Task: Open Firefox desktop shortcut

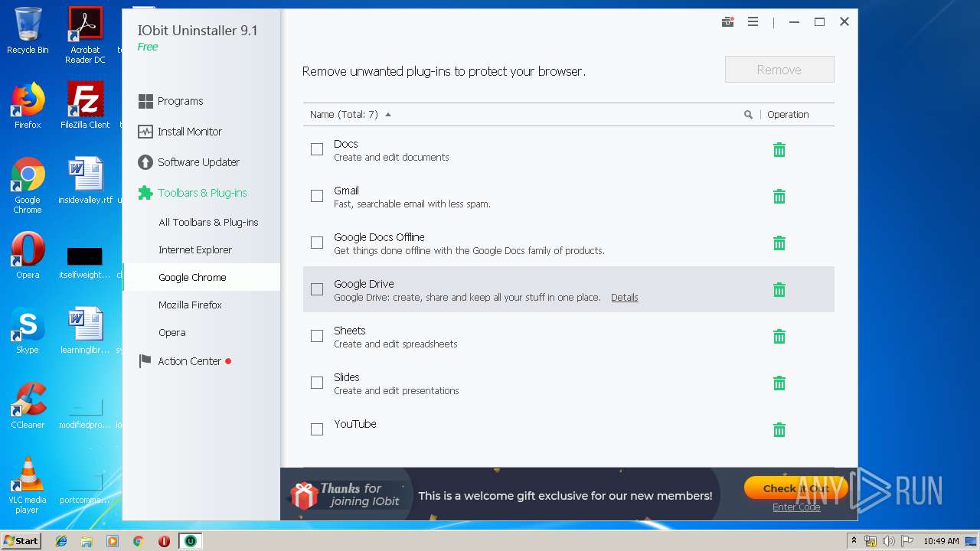Action: click(28, 106)
